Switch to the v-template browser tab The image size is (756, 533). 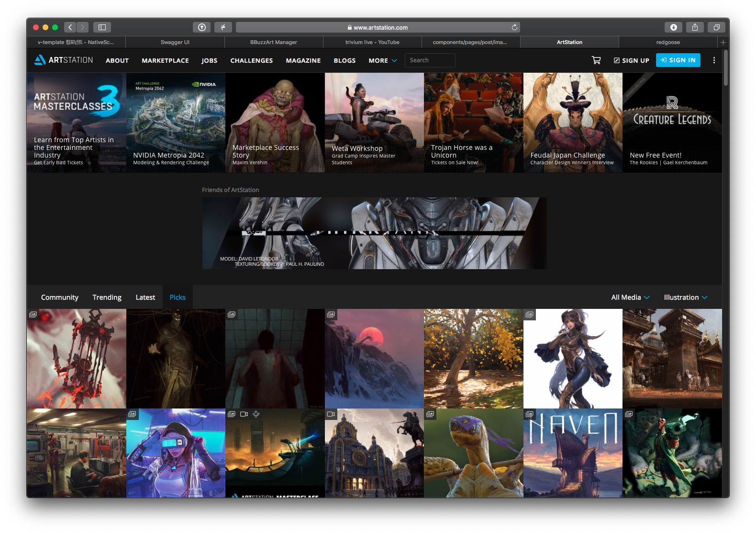(76, 42)
